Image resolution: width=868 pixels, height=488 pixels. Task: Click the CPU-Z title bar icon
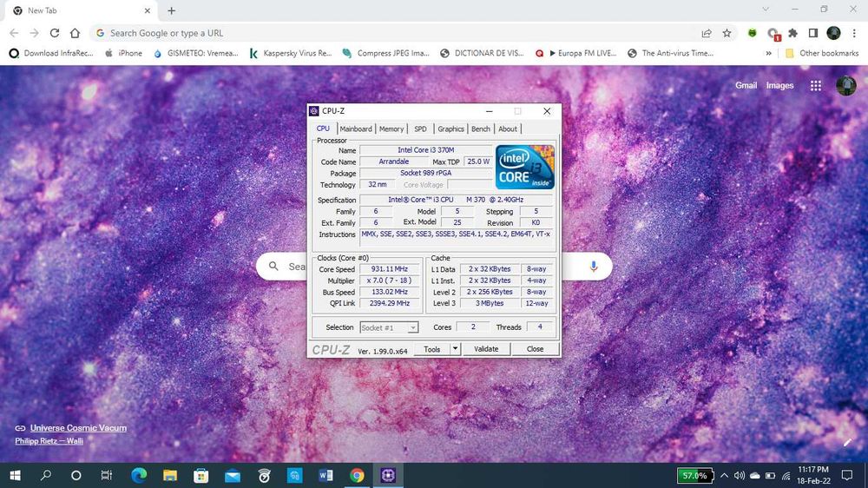pyautogui.click(x=314, y=111)
